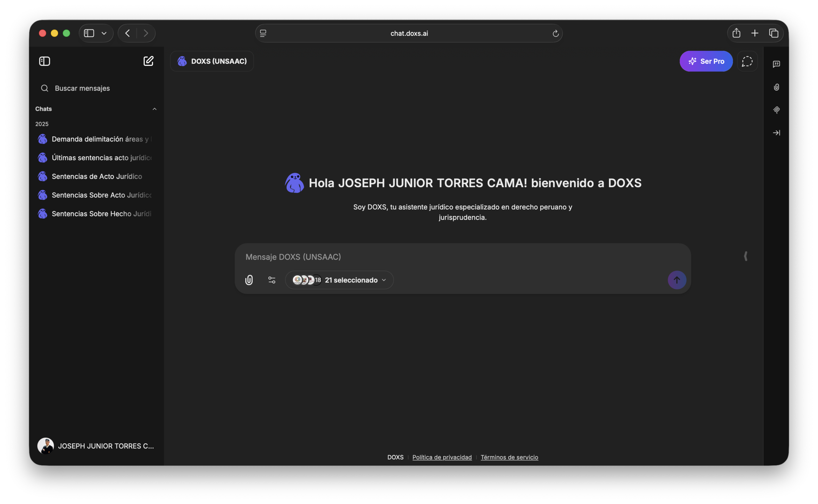Attach a file with the input paperclip

[x=249, y=280]
